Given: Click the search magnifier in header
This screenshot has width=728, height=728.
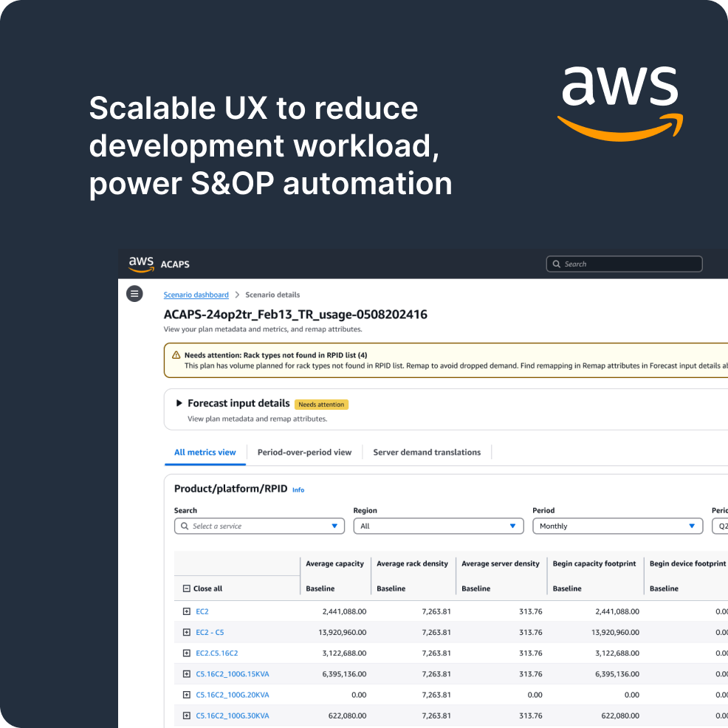Looking at the screenshot, I should [x=556, y=264].
